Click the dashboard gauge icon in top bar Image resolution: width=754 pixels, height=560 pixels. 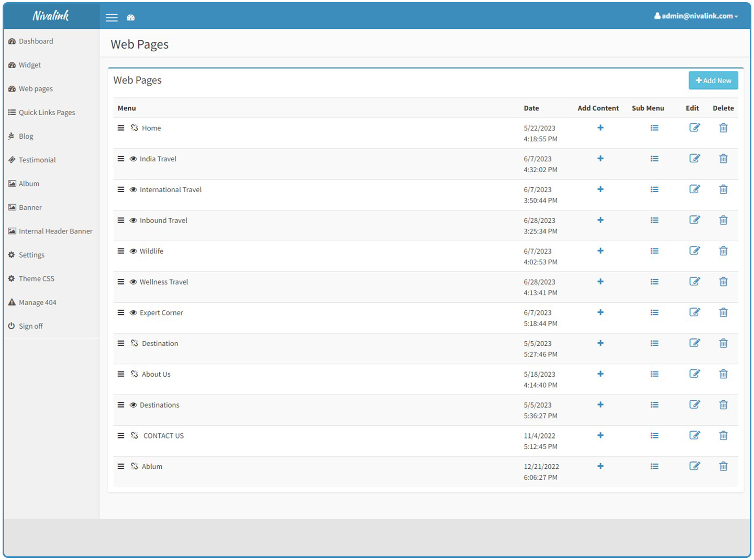click(x=131, y=18)
